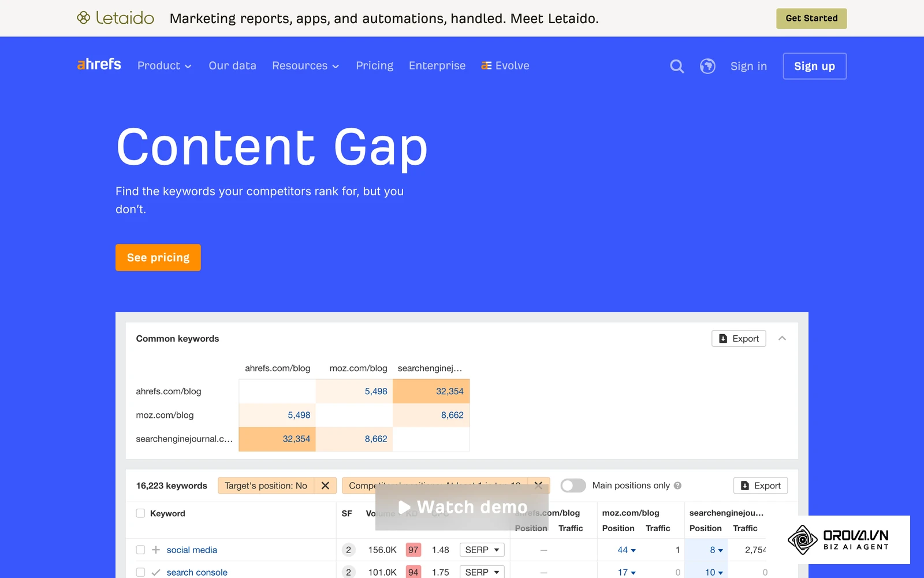Expand the Resources menu
The image size is (924, 578).
[x=305, y=66]
